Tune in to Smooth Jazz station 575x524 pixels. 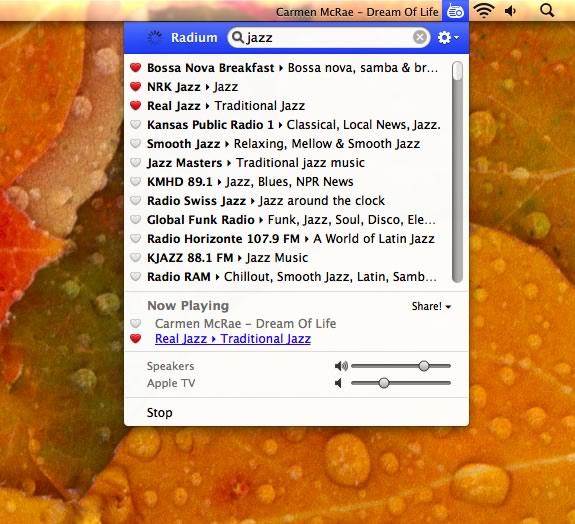tap(283, 144)
